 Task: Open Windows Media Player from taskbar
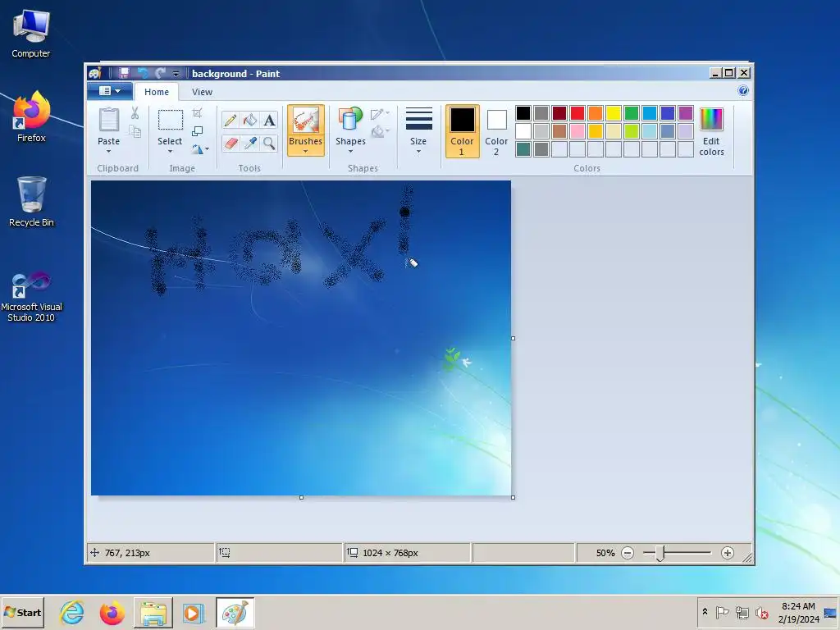pyautogui.click(x=193, y=613)
